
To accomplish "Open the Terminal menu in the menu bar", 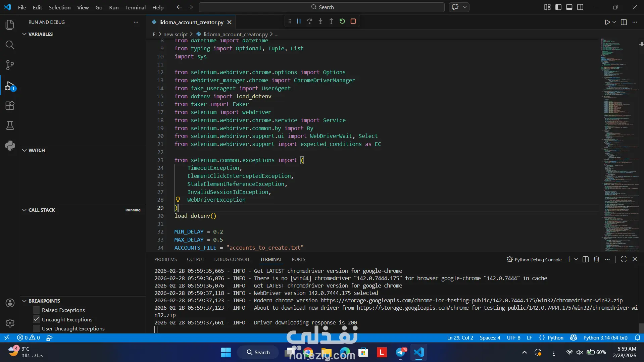I will point(135,7).
